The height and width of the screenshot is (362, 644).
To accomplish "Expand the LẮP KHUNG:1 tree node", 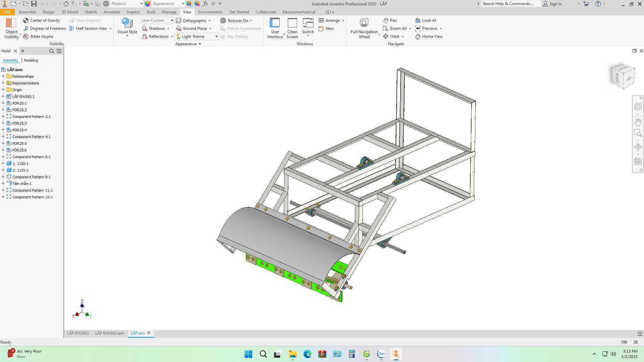I will point(3,97).
